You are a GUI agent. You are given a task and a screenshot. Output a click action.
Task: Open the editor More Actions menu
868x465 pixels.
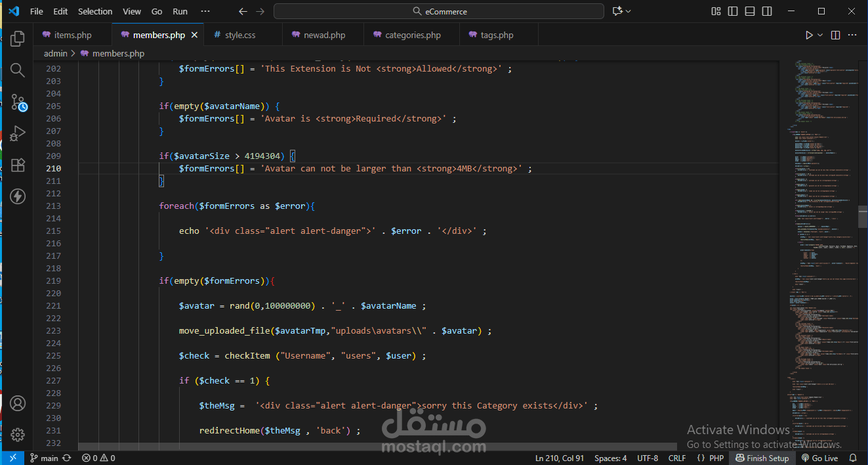pyautogui.click(x=853, y=35)
